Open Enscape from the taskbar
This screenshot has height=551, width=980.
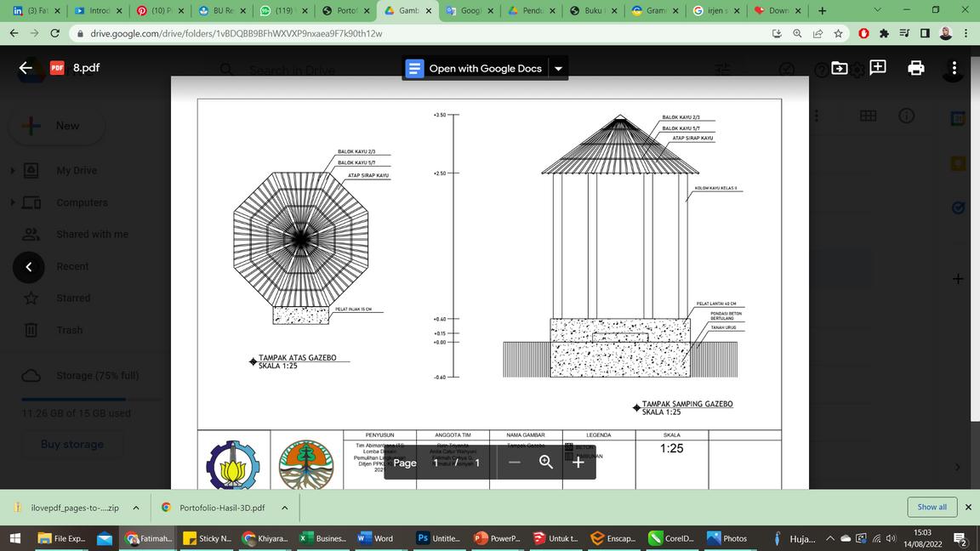[613, 538]
